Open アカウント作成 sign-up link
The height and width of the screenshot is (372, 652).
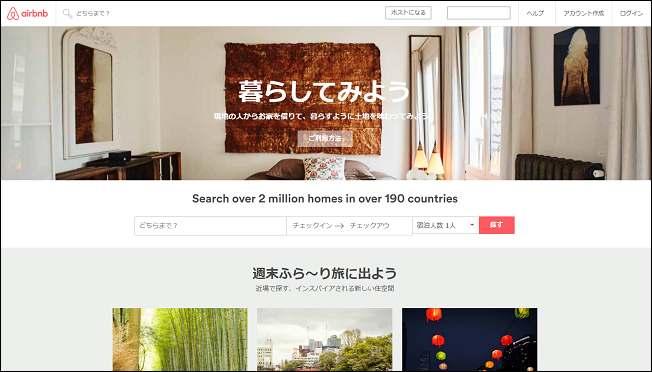(x=583, y=13)
